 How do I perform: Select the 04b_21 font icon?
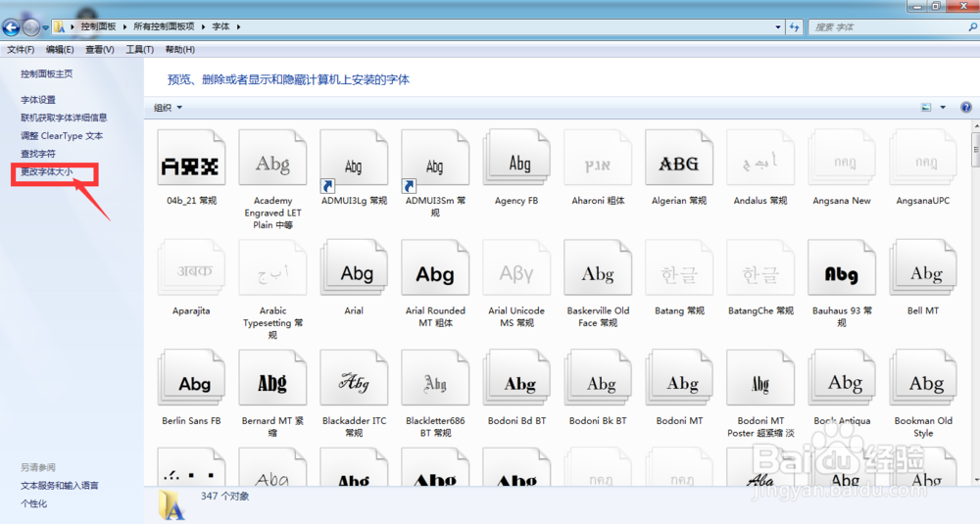(191, 158)
